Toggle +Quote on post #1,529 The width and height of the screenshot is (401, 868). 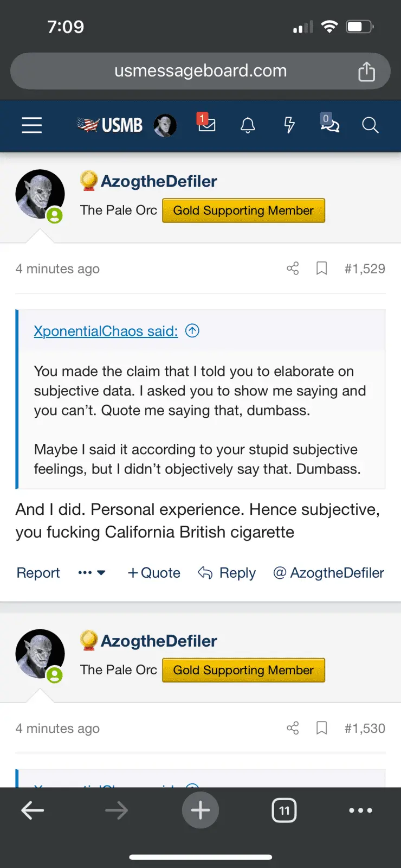tap(154, 573)
